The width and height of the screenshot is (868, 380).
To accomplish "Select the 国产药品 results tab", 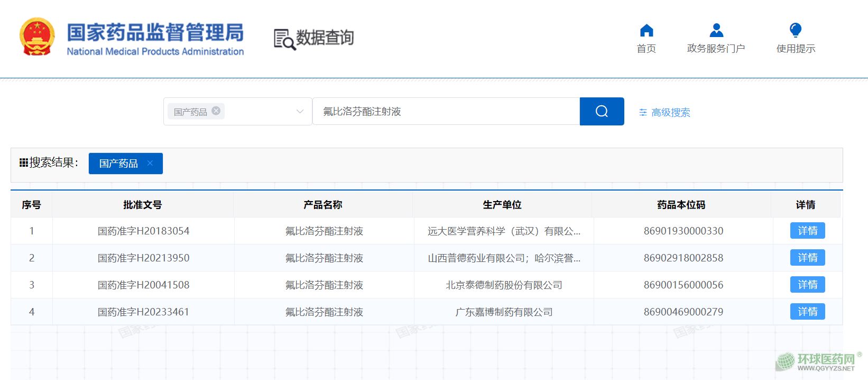I will tap(118, 164).
